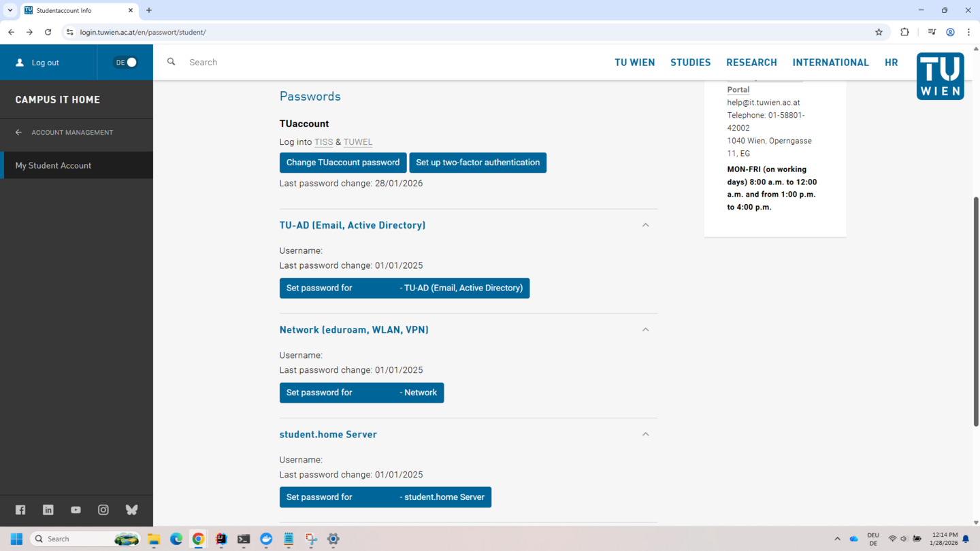This screenshot has height=551, width=980.
Task: Bookmark this page with the star icon
Action: tap(879, 32)
